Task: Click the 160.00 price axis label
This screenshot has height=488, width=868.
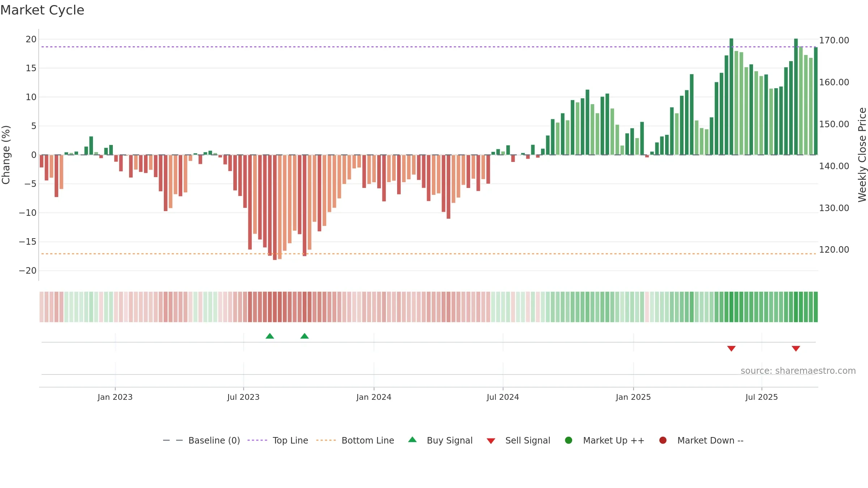Action: (834, 82)
